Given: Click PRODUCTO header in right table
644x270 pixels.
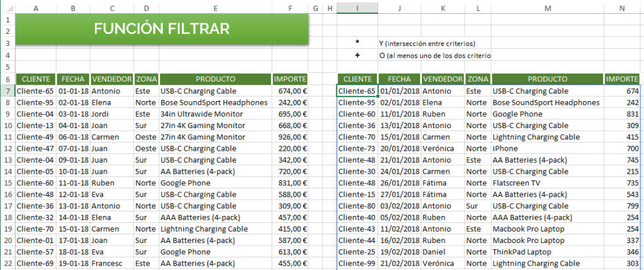Looking at the screenshot, I should tap(548, 79).
